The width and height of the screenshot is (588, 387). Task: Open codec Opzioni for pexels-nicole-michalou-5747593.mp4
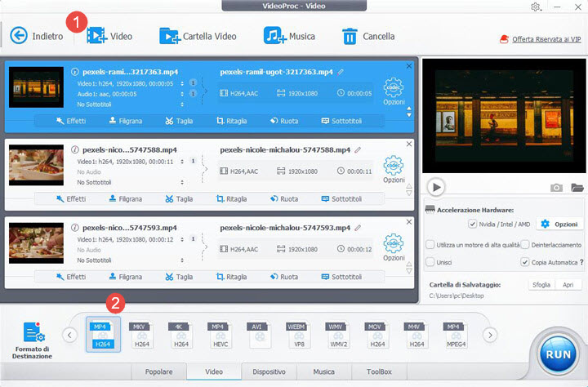click(394, 247)
